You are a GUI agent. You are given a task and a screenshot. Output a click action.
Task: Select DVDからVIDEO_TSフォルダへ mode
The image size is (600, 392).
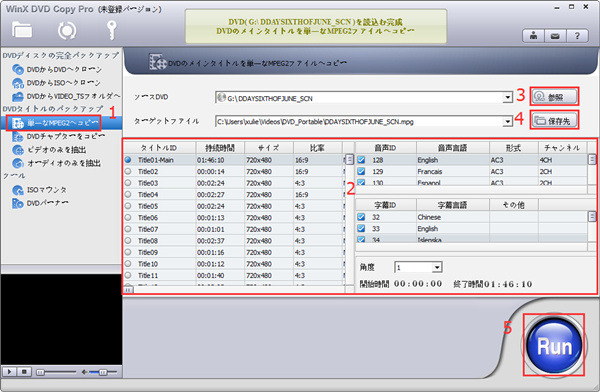[x=66, y=96]
